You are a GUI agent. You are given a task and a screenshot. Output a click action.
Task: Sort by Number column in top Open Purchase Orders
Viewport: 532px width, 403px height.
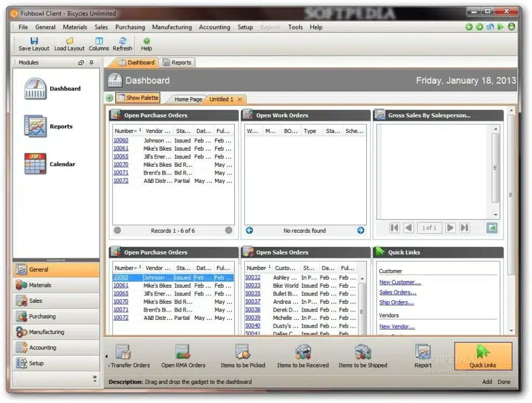tap(128, 131)
